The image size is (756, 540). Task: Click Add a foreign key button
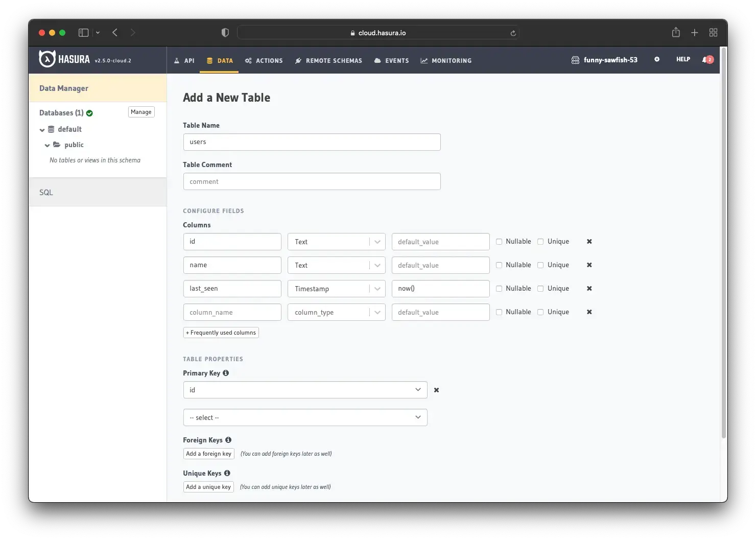tap(208, 454)
